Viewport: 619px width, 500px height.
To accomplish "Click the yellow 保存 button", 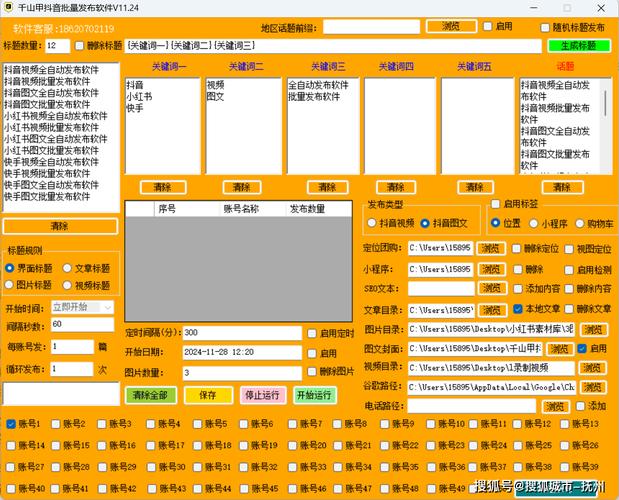I will [x=208, y=395].
